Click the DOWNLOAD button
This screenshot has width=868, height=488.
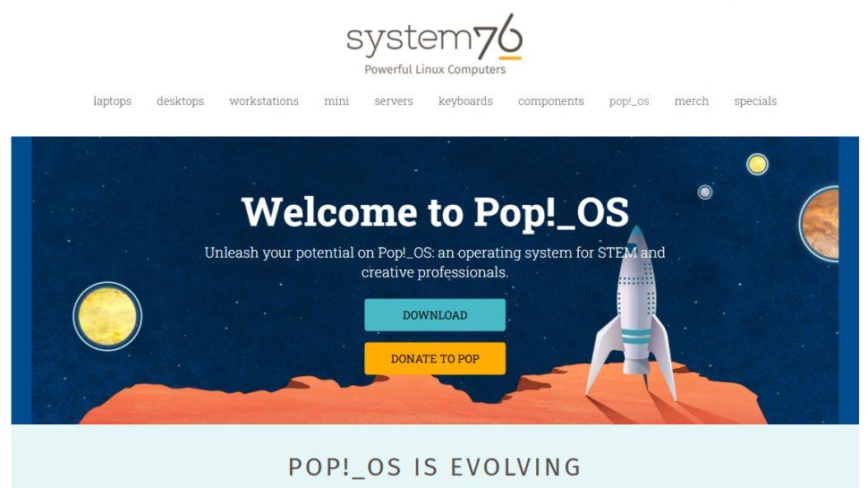(x=435, y=314)
